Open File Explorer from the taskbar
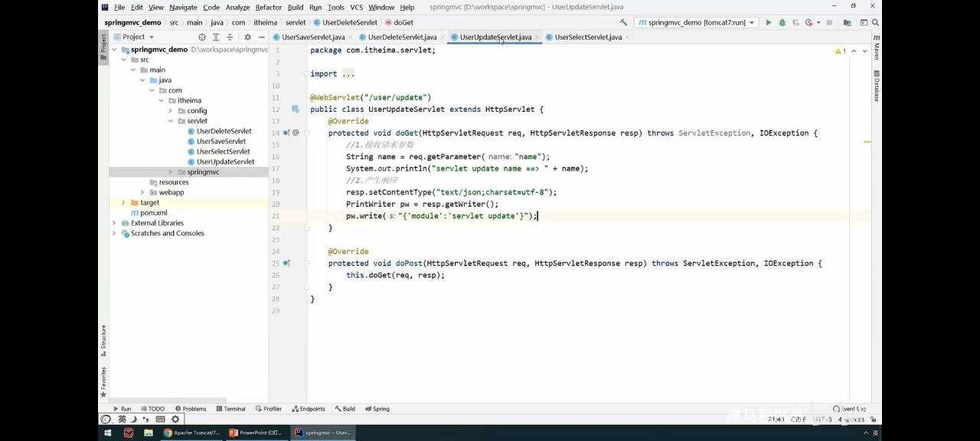980x441 pixels. [148, 433]
